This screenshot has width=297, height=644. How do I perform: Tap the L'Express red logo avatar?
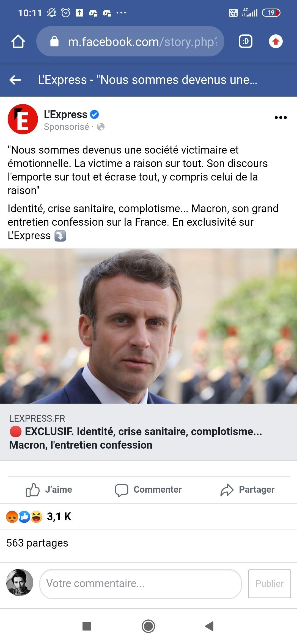23,119
